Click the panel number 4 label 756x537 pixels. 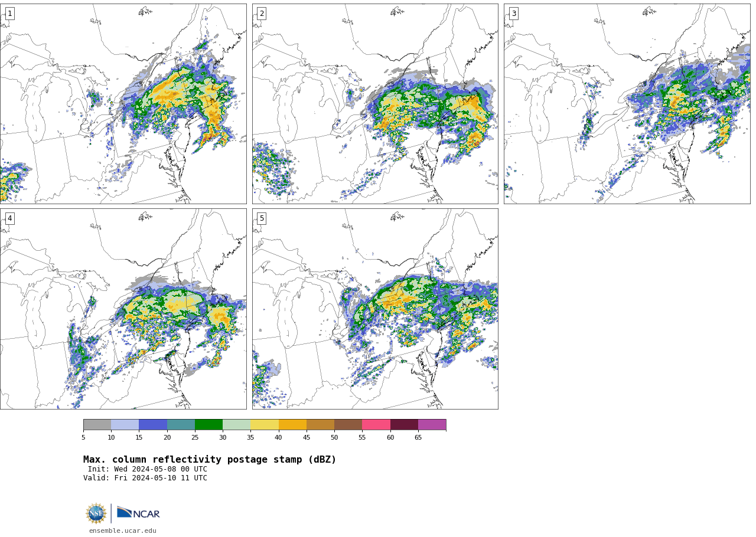(x=9, y=218)
